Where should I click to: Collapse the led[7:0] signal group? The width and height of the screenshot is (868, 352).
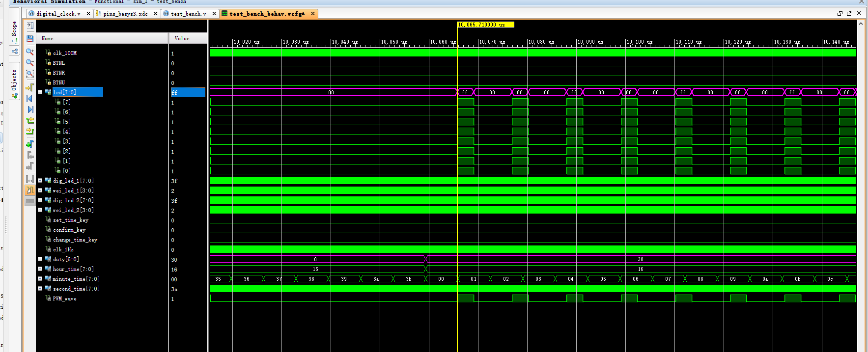[40, 92]
